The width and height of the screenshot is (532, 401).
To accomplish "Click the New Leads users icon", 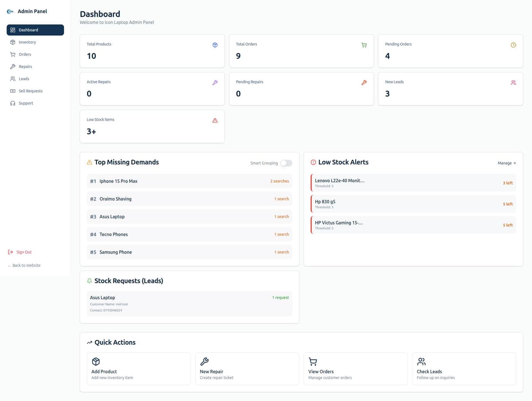I will 513,83.
